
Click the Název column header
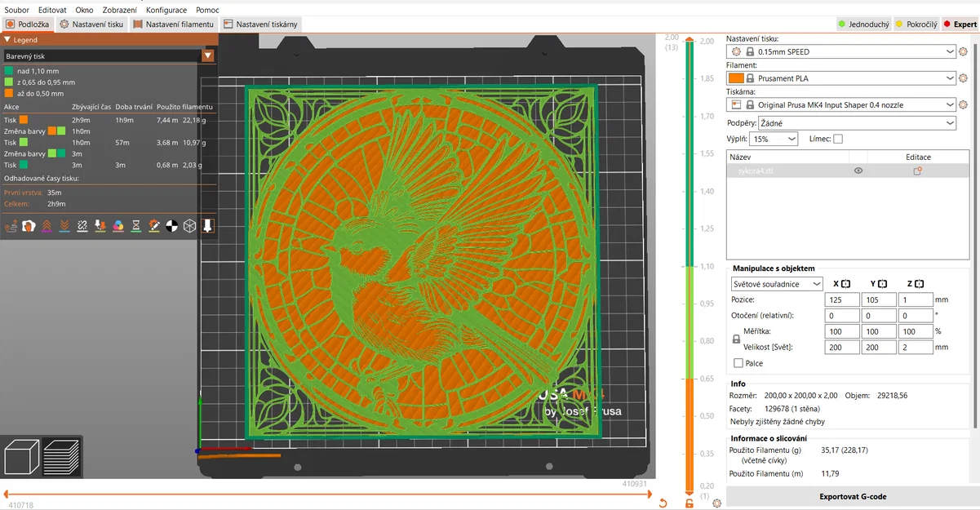coord(739,157)
